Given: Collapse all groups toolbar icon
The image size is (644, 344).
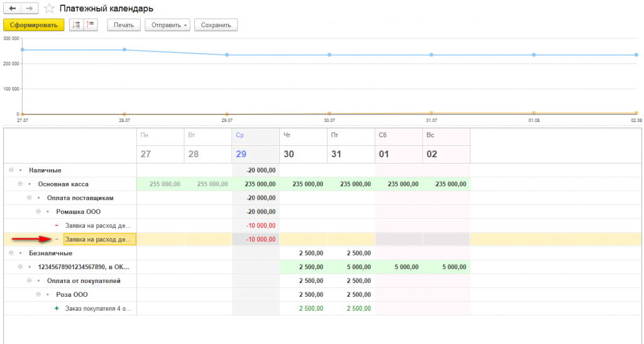Looking at the screenshot, I should pyautogui.click(x=91, y=25).
